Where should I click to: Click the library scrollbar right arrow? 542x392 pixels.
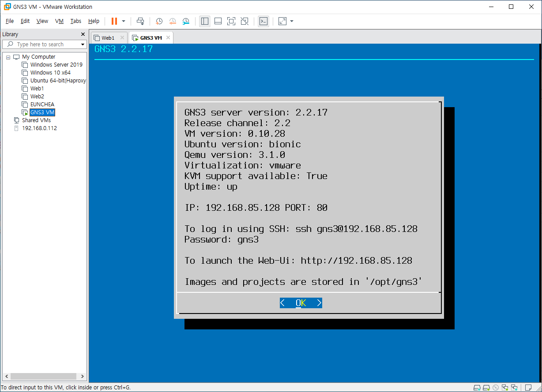coord(82,377)
